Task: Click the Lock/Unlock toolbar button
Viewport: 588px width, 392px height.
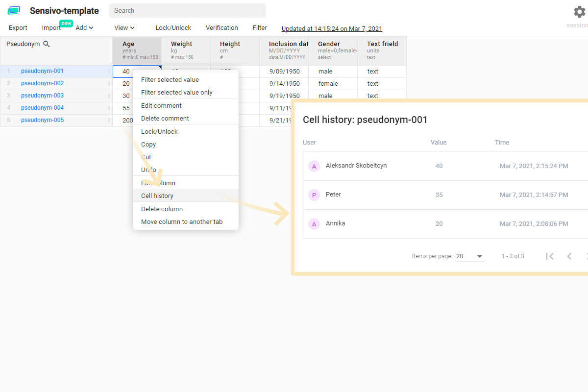Action: pyautogui.click(x=173, y=28)
